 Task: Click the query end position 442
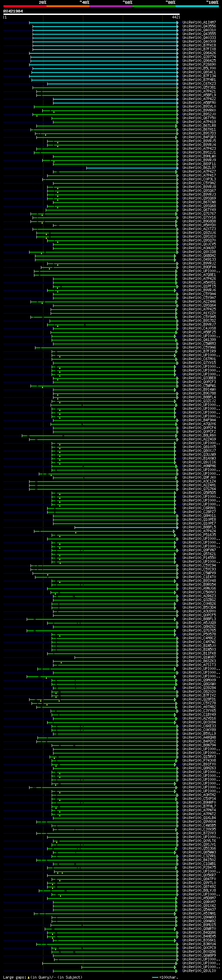175,17
